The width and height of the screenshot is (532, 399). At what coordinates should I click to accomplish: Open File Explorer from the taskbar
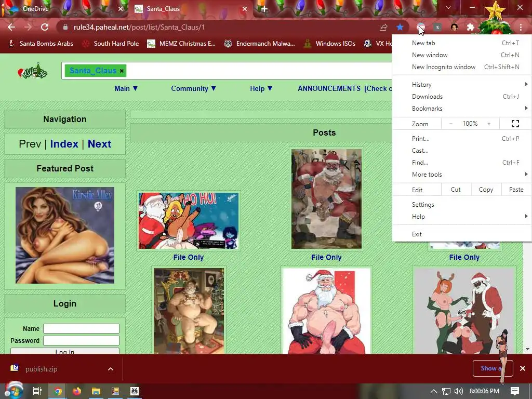(x=96, y=391)
